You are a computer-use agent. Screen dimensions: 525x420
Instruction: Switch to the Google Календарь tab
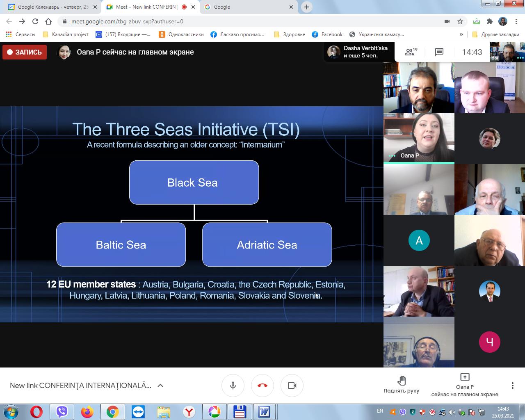pyautogui.click(x=49, y=7)
